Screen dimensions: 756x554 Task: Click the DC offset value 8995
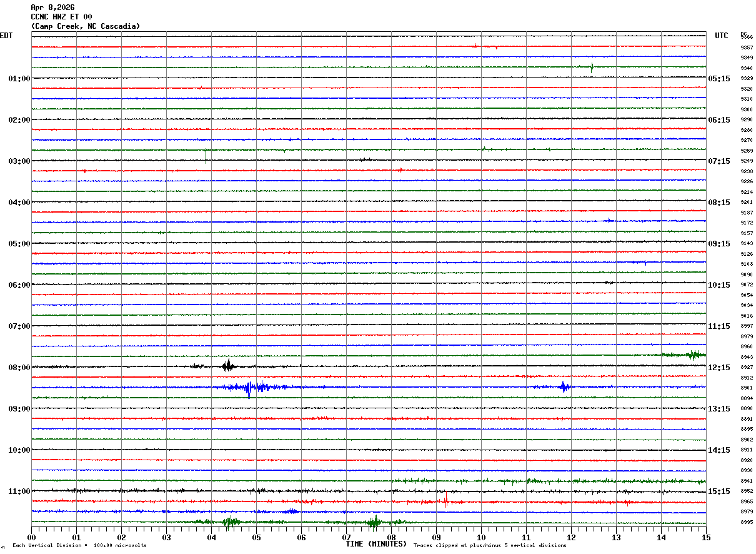click(747, 523)
